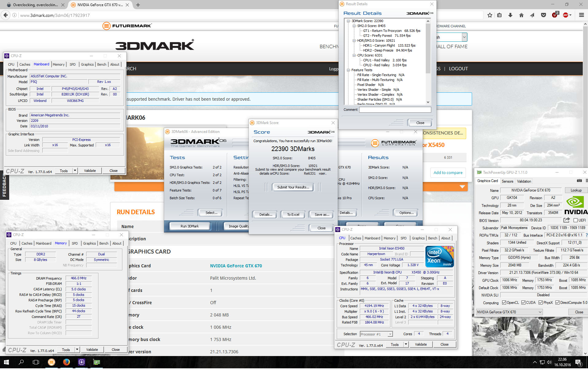This screenshot has height=372, width=588.
Task: Open GPU selector dropdown NVIDIA GeForce GTX 670
Action: click(x=509, y=312)
